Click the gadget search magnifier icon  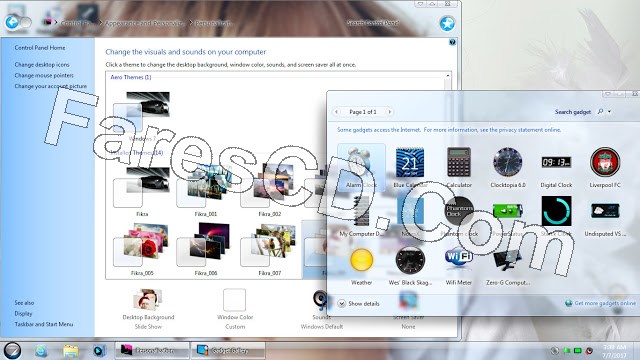[600, 111]
